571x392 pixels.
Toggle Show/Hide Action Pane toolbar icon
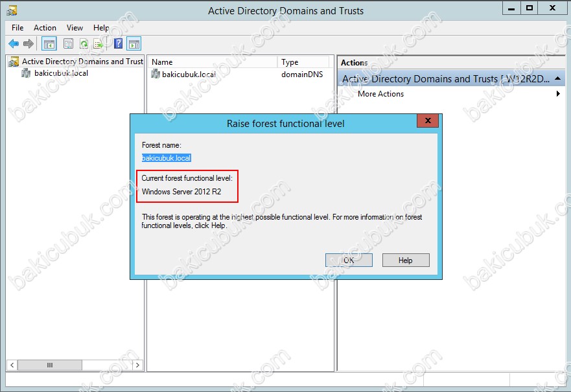click(134, 44)
